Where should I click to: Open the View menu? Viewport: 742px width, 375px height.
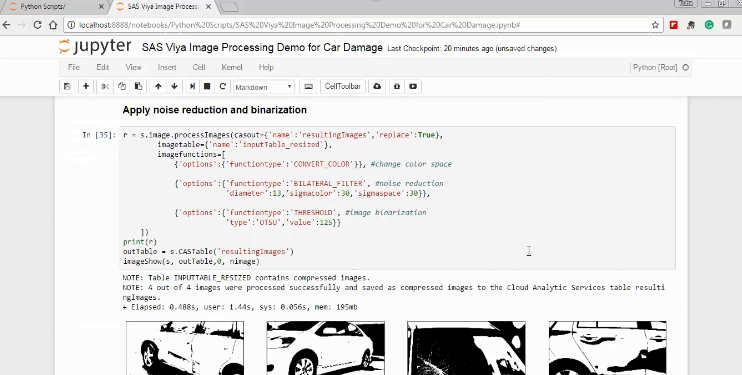(x=133, y=67)
